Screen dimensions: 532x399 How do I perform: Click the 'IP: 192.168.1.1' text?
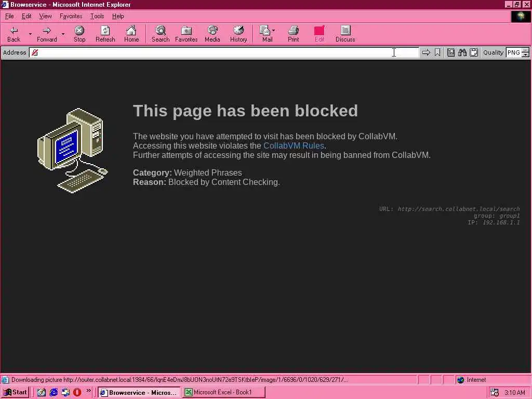tap(494, 222)
